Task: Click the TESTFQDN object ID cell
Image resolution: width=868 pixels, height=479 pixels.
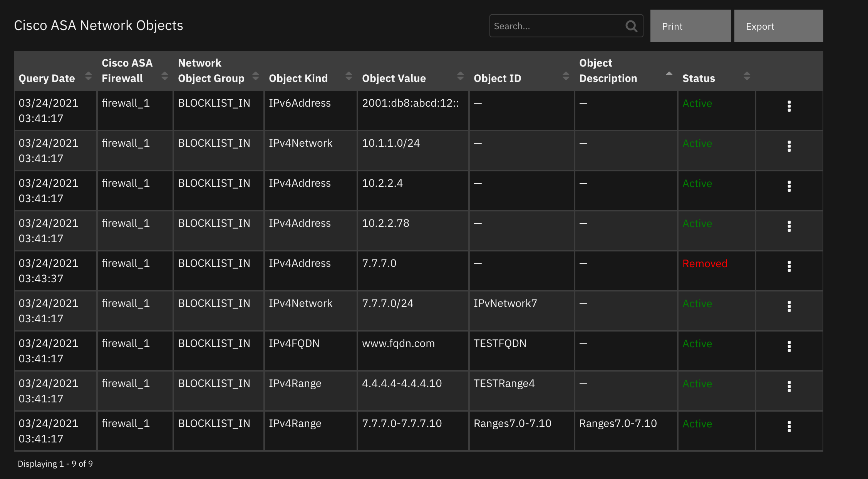Action: tap(521, 351)
